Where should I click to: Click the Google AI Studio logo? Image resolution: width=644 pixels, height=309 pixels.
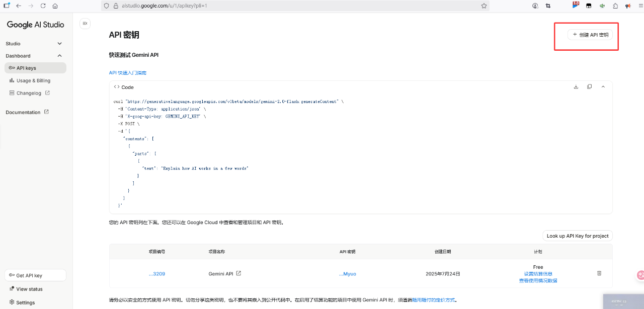coord(35,25)
